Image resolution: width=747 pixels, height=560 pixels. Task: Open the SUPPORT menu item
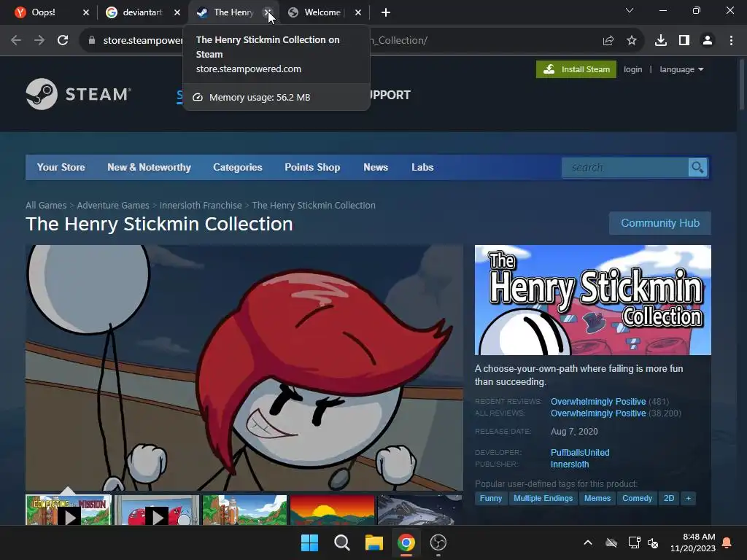tap(390, 95)
